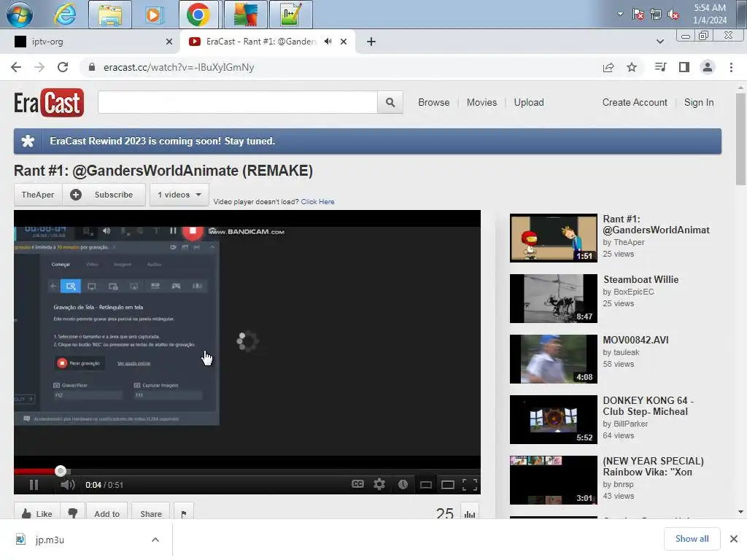Close the iptv-org tab

tap(169, 42)
